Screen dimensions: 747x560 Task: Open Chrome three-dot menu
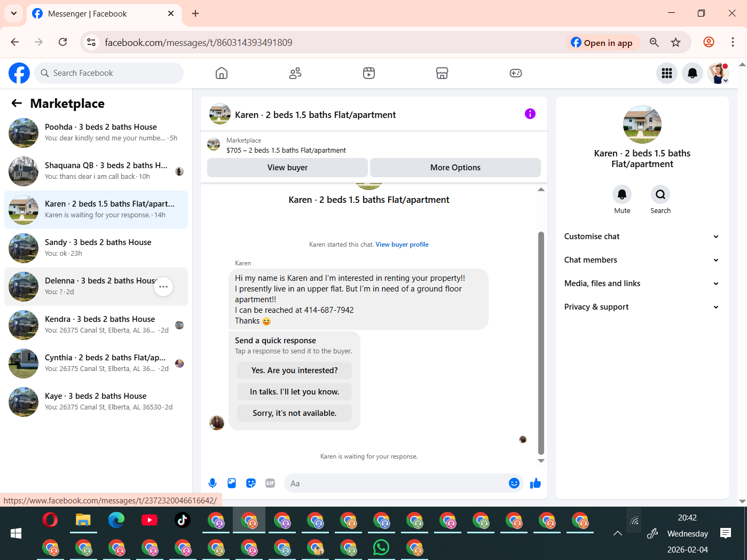click(733, 42)
